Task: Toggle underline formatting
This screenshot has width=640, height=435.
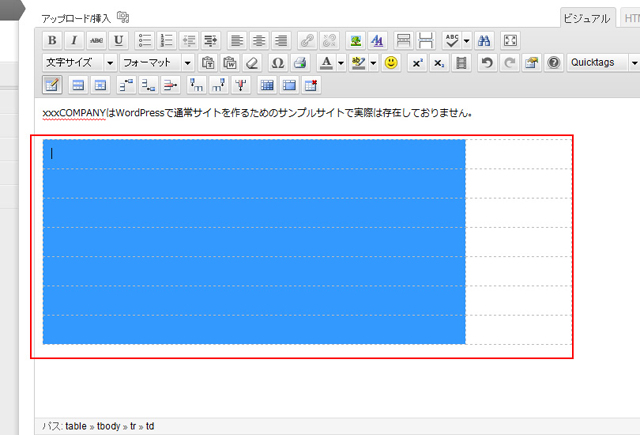Action: coord(118,40)
